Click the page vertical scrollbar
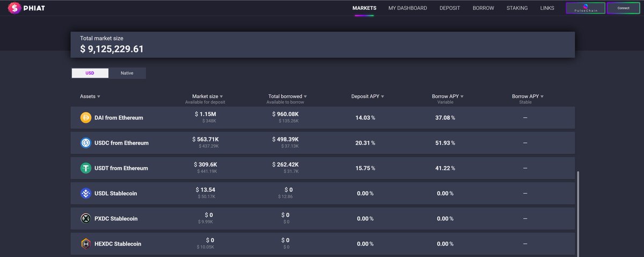The height and width of the screenshot is (257, 644). coord(578,213)
